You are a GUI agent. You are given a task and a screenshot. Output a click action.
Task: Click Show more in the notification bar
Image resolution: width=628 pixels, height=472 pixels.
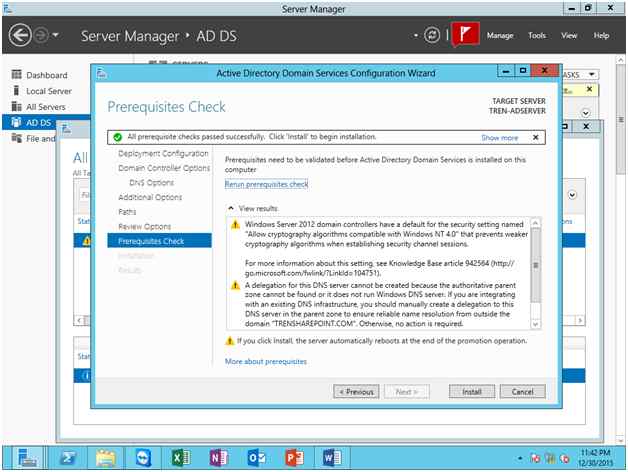click(499, 138)
